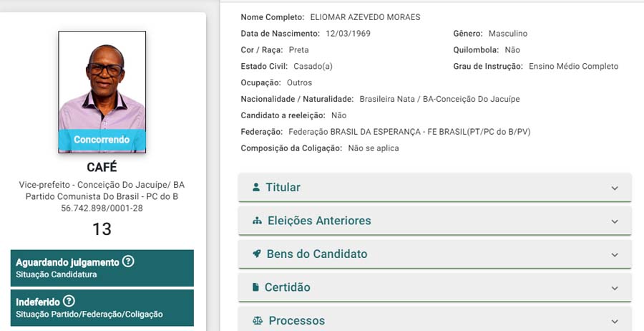Click the Aguardando julgamento status box

point(102,267)
